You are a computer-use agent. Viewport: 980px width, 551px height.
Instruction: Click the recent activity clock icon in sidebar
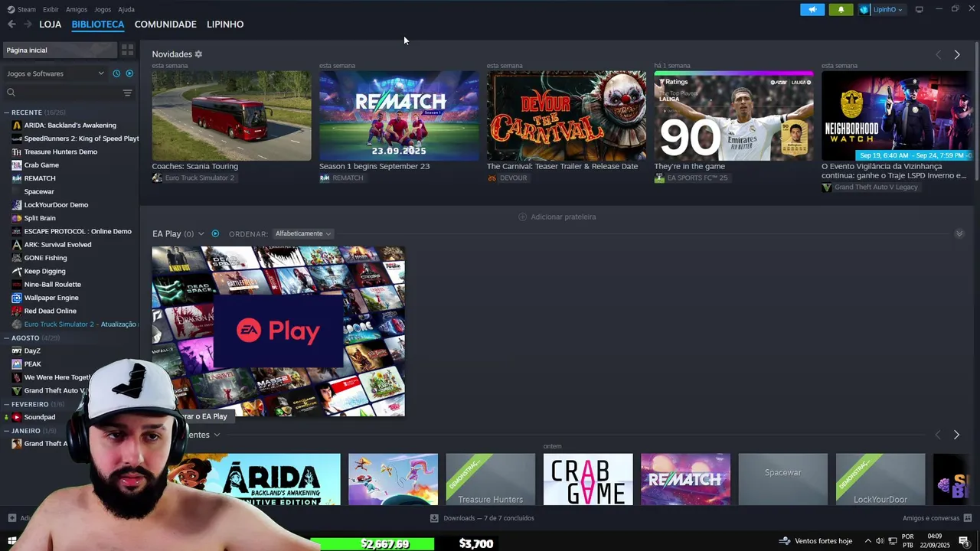pyautogui.click(x=116, y=73)
